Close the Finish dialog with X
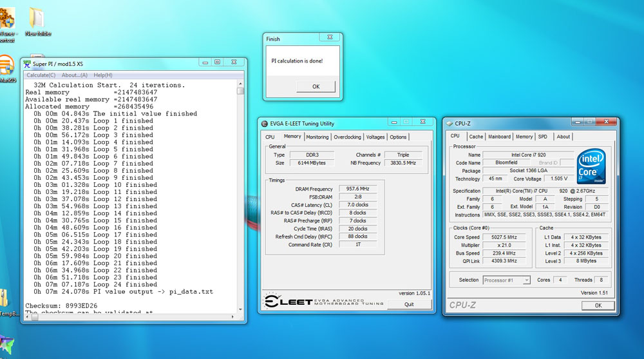The height and width of the screenshot is (359, 644). tap(330, 37)
